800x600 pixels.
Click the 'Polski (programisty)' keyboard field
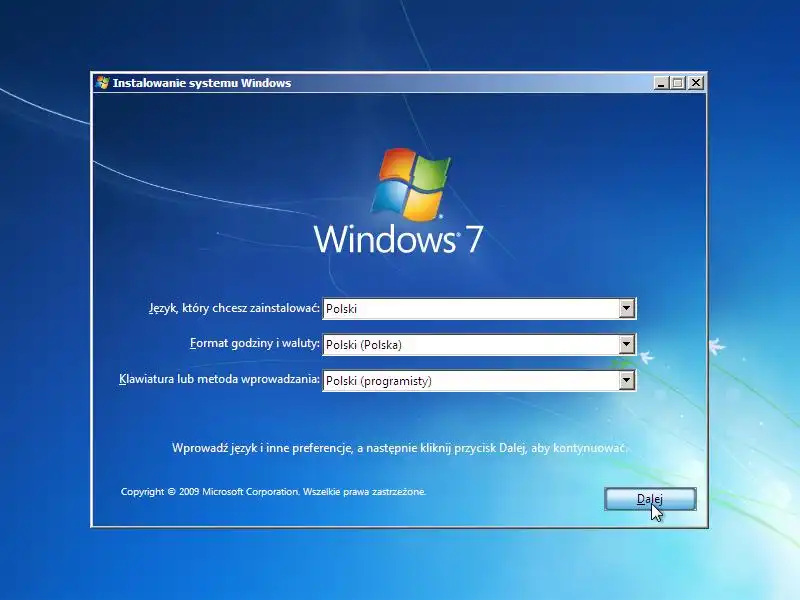point(479,381)
